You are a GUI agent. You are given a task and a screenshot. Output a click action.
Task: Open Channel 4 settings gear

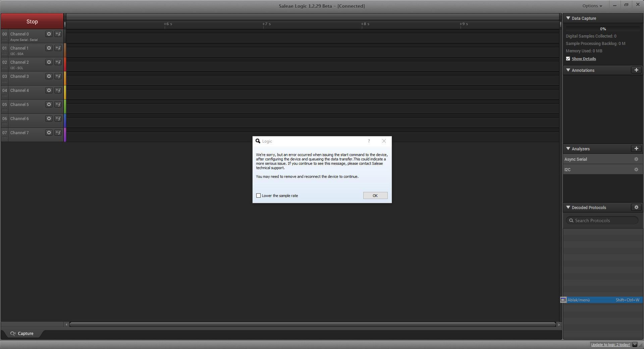pos(49,90)
